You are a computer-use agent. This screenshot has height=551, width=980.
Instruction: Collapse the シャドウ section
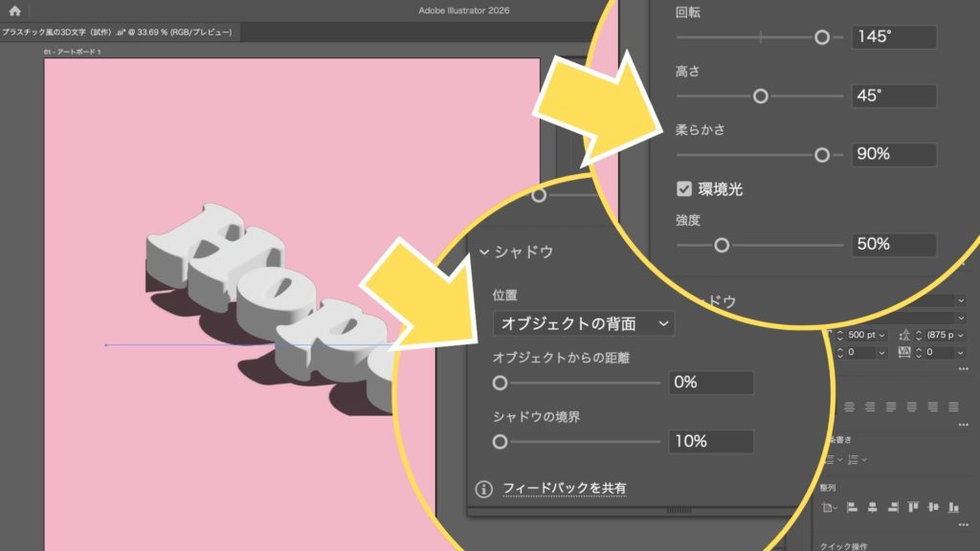click(x=485, y=253)
